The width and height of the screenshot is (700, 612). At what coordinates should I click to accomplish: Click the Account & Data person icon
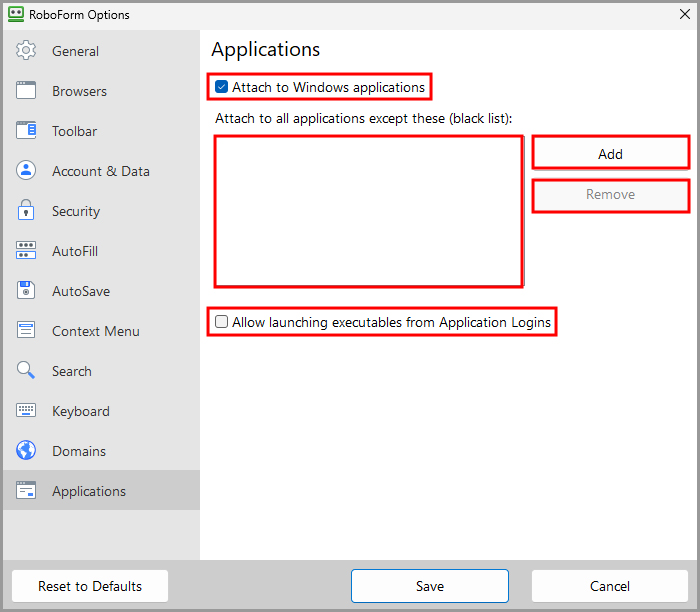pos(26,171)
